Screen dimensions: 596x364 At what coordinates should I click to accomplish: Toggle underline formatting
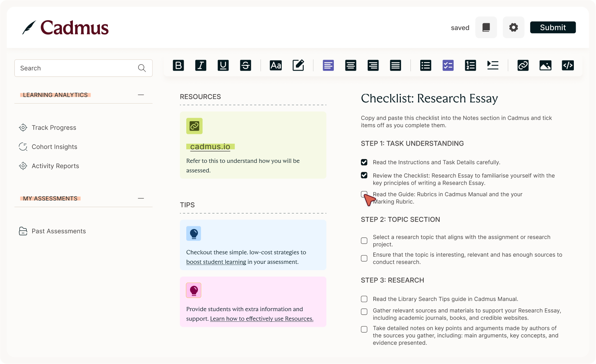(x=223, y=65)
